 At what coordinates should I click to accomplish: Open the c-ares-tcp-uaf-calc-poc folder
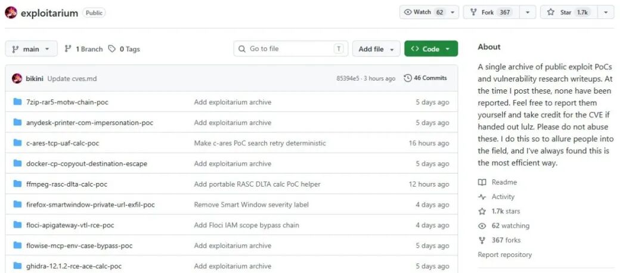click(x=63, y=143)
